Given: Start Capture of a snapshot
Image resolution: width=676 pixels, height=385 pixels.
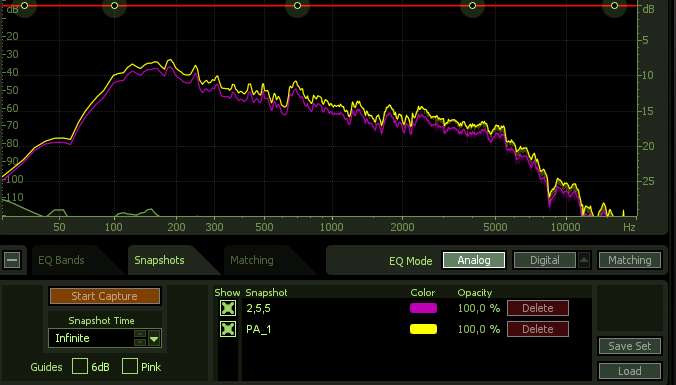Looking at the screenshot, I should pos(105,296).
